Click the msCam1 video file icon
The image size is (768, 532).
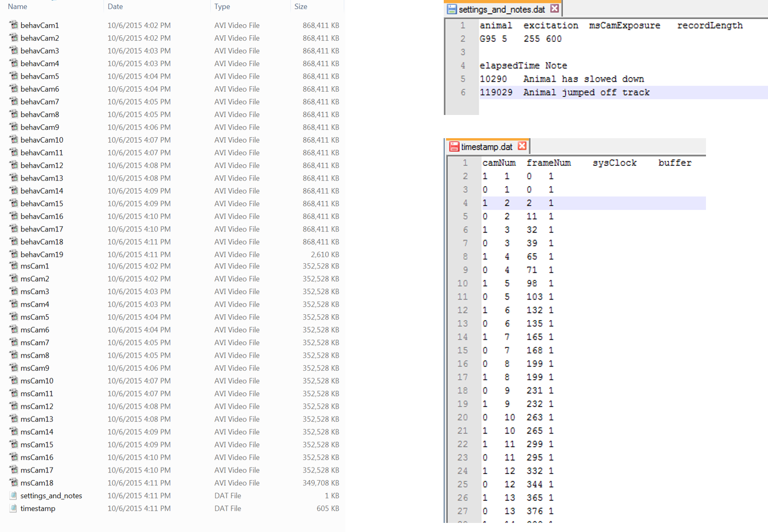coord(14,266)
